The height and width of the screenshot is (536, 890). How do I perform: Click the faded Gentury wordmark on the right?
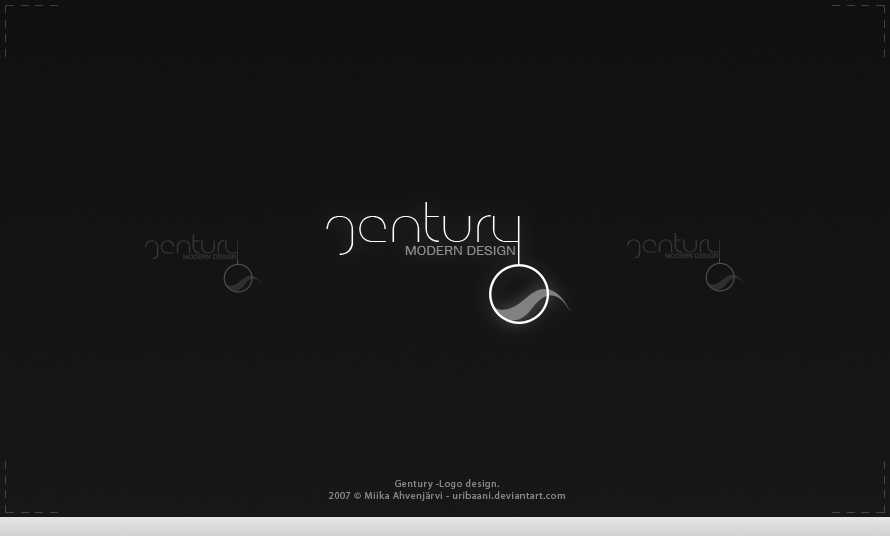coord(673,245)
